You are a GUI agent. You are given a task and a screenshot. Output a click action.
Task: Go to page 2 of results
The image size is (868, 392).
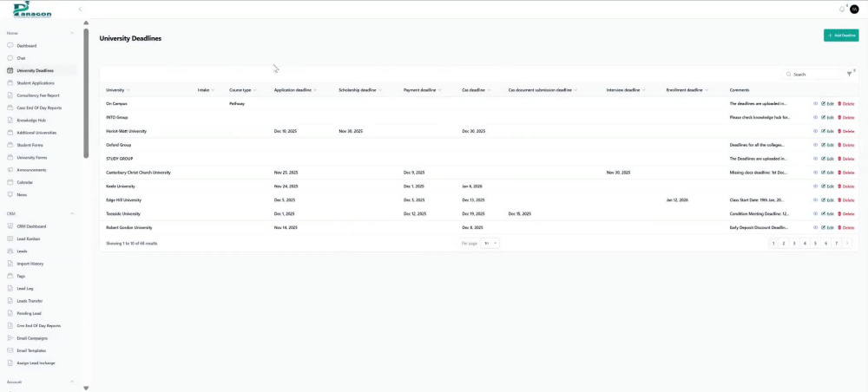tap(784, 244)
